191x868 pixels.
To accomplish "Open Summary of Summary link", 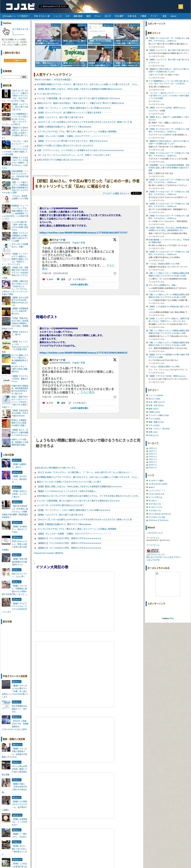I will click(x=158, y=520).
